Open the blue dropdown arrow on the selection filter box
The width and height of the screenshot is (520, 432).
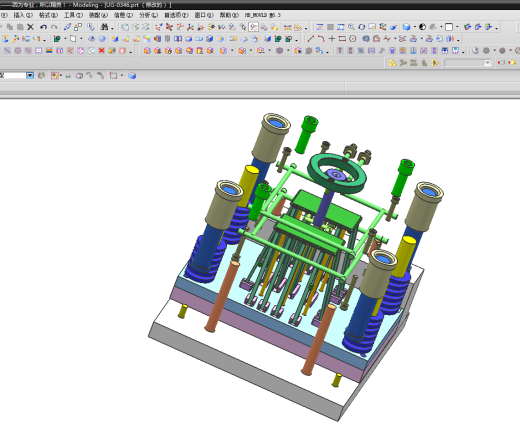click(30, 75)
